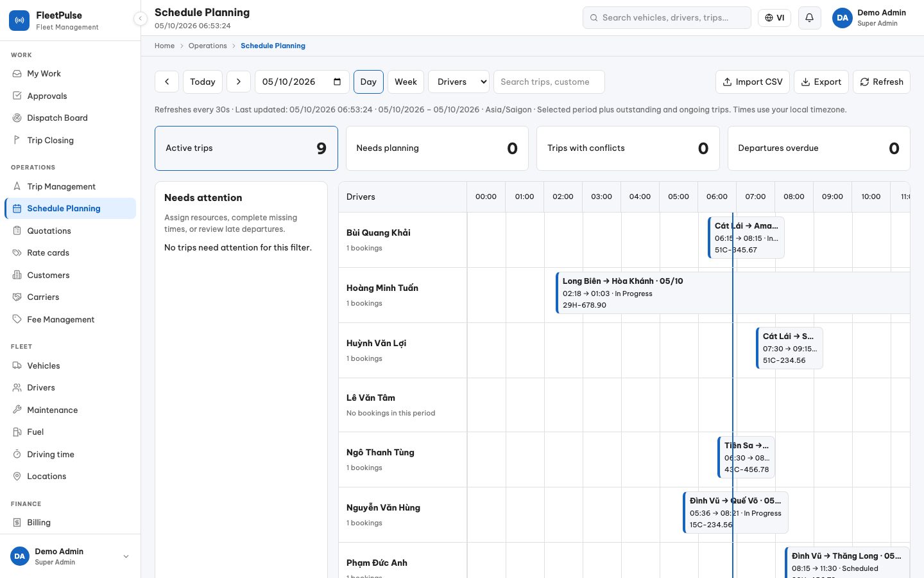
Task: Open the Drivers resource dropdown
Action: [459, 82]
